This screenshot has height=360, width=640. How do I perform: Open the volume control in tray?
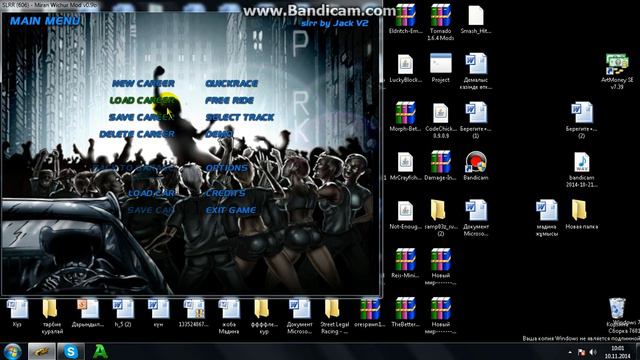593,352
